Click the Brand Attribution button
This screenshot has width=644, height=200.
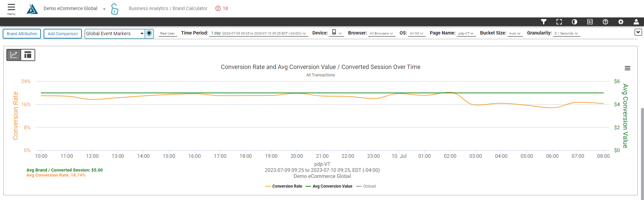22,34
